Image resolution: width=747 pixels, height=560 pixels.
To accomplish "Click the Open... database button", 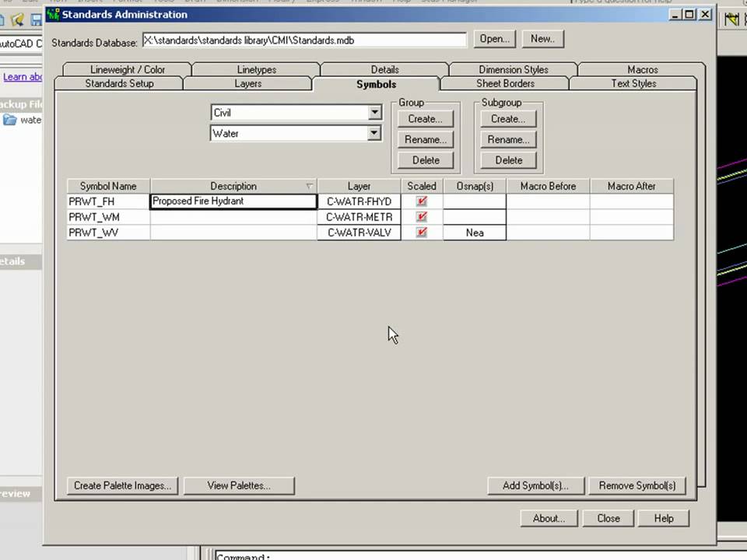I will pyautogui.click(x=495, y=39).
